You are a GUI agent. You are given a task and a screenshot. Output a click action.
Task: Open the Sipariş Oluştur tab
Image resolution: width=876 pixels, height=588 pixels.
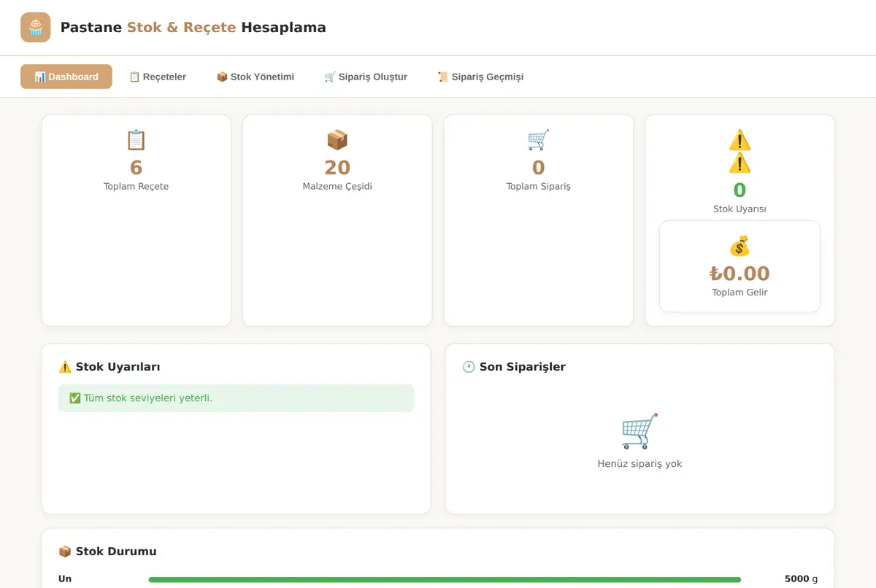[366, 77]
